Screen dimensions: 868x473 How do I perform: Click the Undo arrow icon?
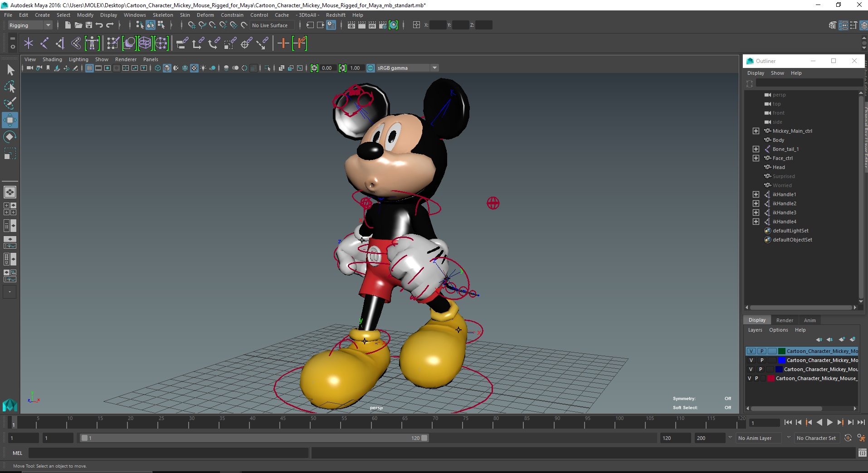point(99,25)
